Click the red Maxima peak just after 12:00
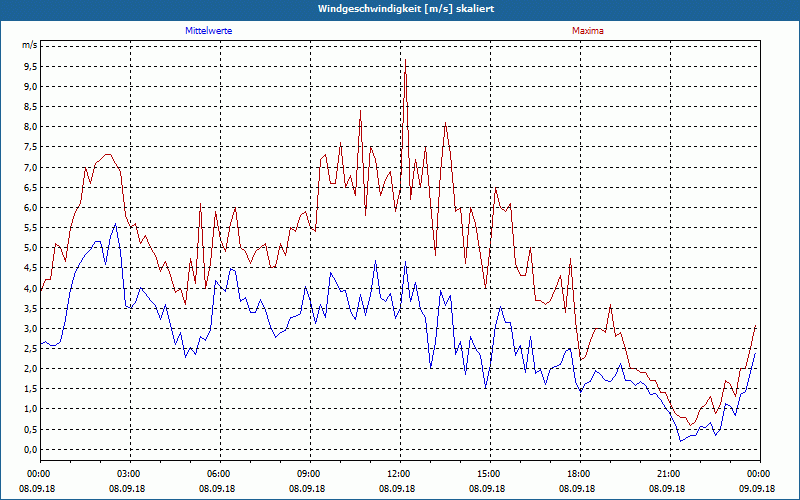Image resolution: width=800 pixels, height=500 pixels. click(406, 60)
